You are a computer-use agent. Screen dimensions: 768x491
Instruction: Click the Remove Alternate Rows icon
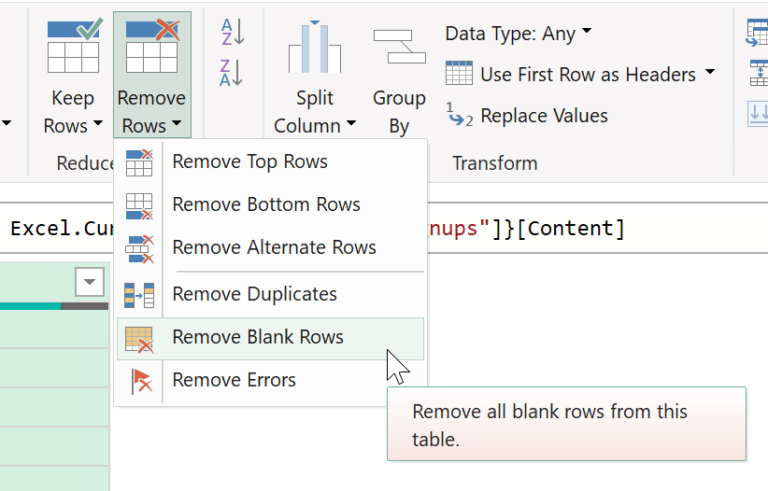[x=139, y=249]
